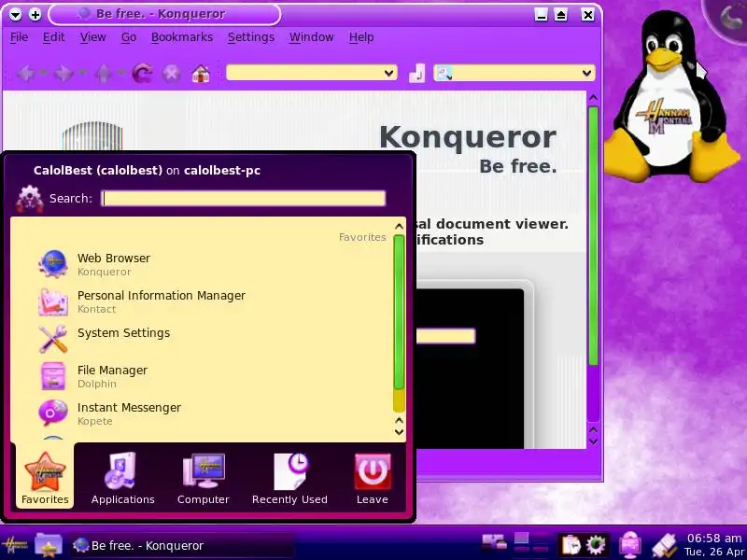Stop loading the page in Konqueror

click(172, 74)
